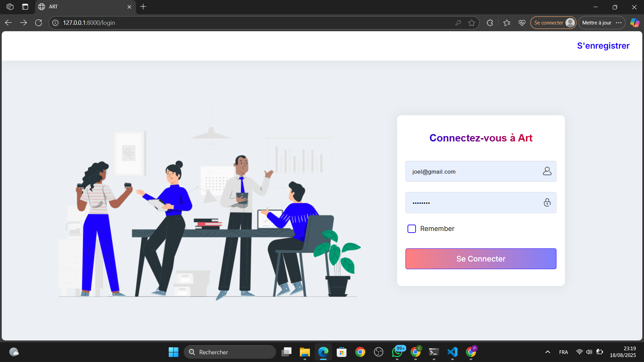Image resolution: width=644 pixels, height=362 pixels.
Task: Tick the Remember checkbox
Action: [412, 229]
